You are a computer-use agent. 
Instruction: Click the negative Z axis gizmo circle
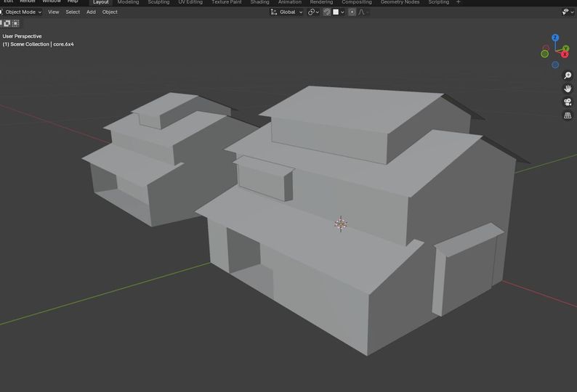pyautogui.click(x=555, y=65)
